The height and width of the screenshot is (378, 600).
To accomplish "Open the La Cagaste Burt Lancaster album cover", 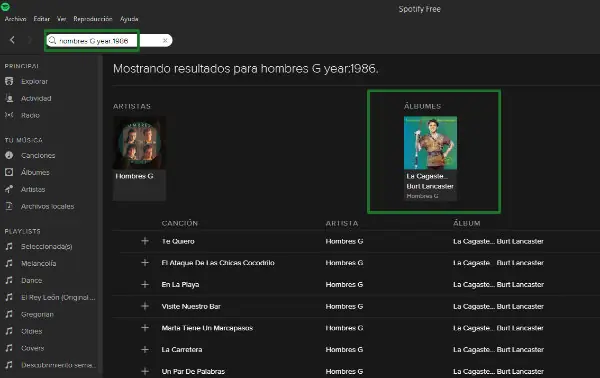I will 430,143.
